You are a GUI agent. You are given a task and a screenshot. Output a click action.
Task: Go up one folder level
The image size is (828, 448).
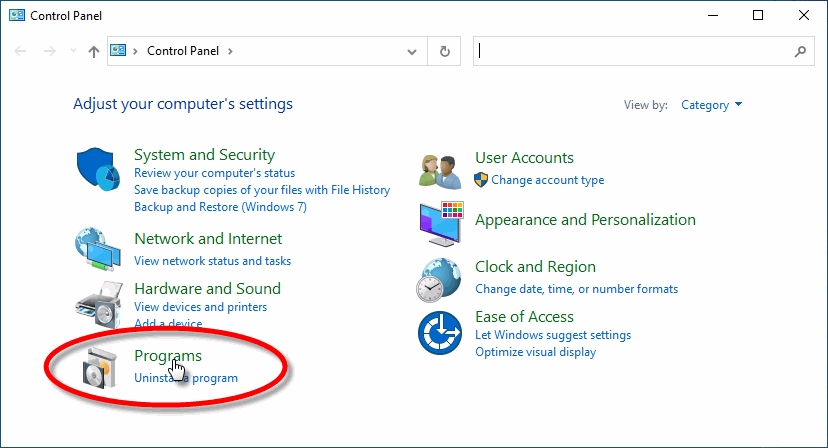coord(93,51)
